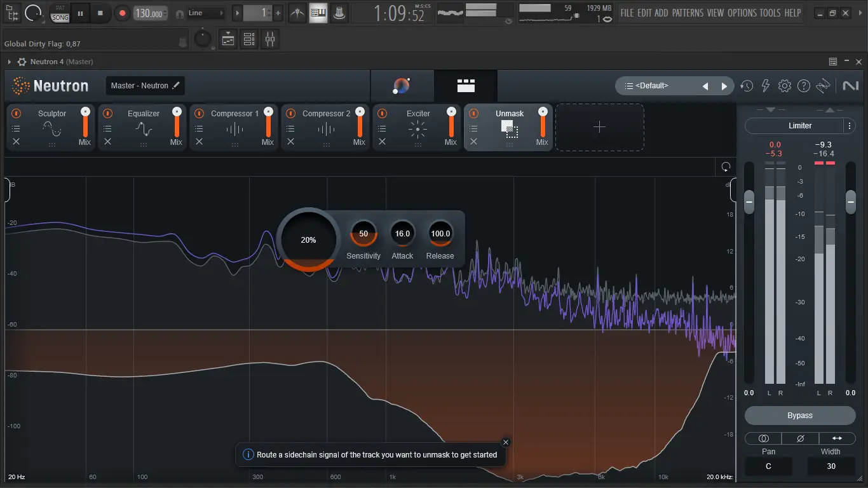Dismiss the sidechain routing info message
Viewport: 868px width, 488px height.
(505, 442)
